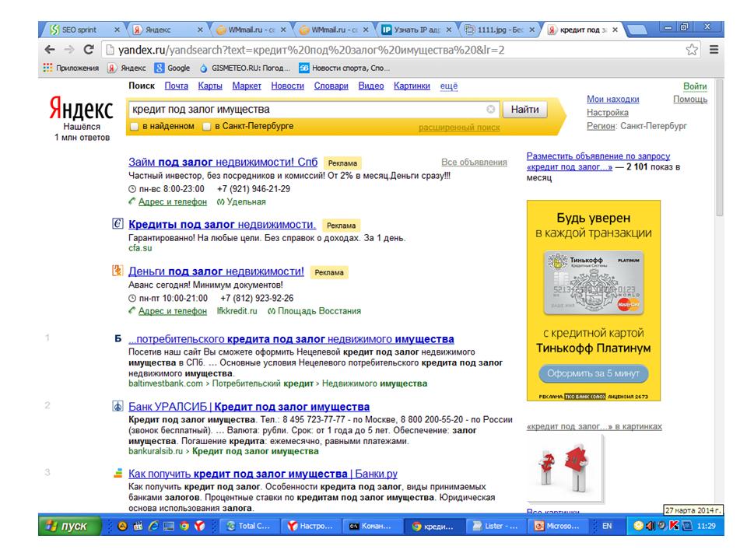Image resolution: width=747 pixels, height=560 pixels.
Task: Switch to the SEO sprint tab
Action: 80,30
